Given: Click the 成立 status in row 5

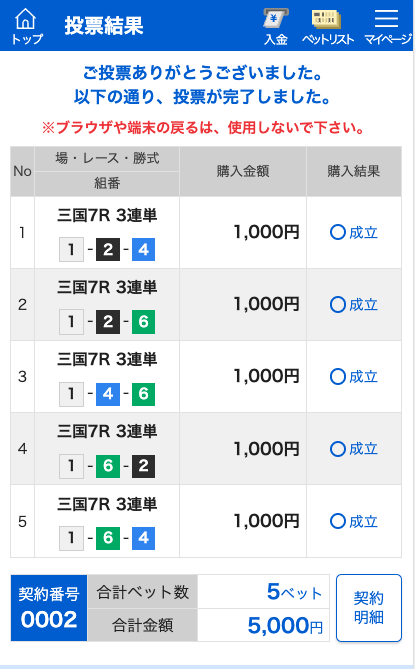Looking at the screenshot, I should click(354, 521).
